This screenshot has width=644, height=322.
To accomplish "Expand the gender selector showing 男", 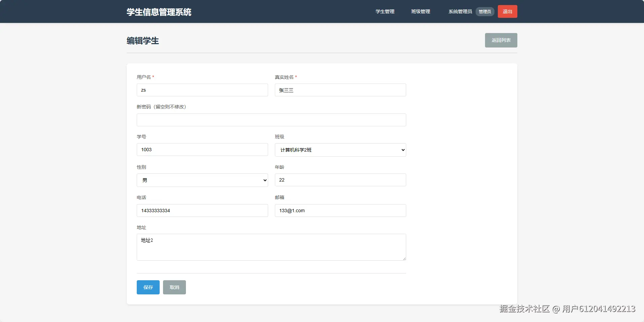I will coord(202,180).
